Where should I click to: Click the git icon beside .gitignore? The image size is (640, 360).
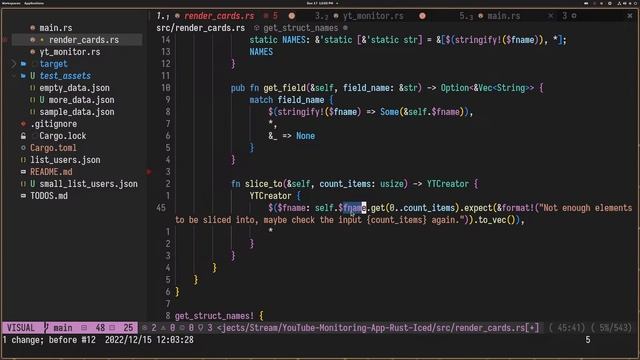pyautogui.click(x=23, y=124)
